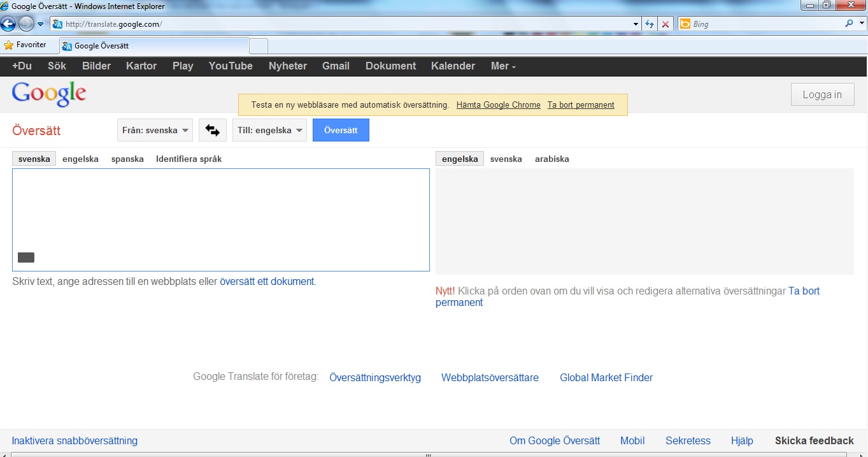Open the Från: svenska language dropdown
Viewport: 868px width, 457px height.
tap(155, 130)
